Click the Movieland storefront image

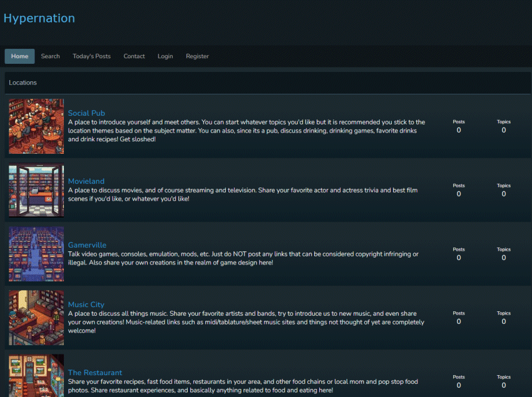pyautogui.click(x=36, y=190)
